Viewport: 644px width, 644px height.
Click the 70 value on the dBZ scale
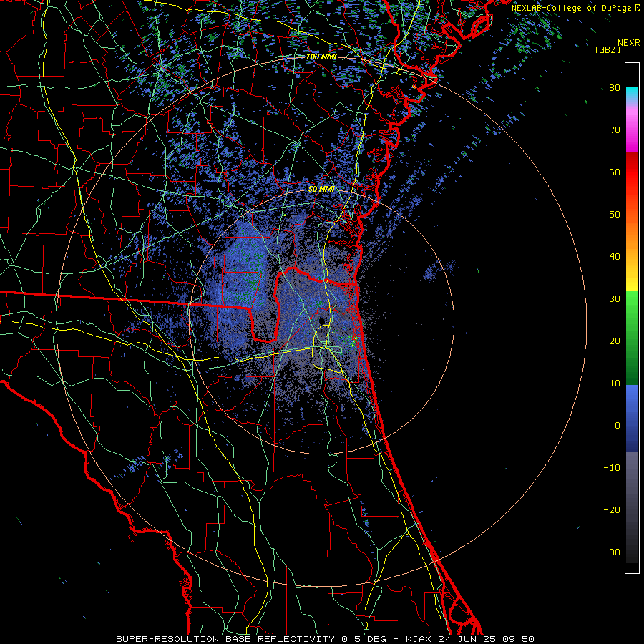tap(615, 130)
